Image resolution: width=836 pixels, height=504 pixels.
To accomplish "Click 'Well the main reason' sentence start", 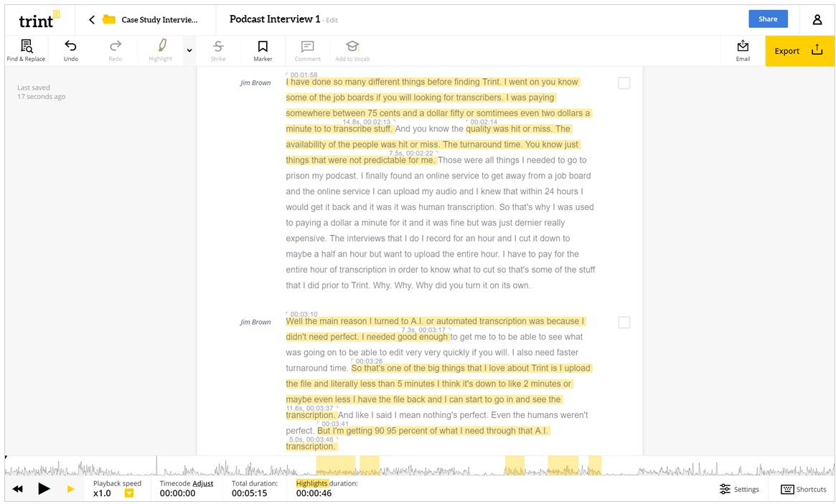I will point(327,321).
